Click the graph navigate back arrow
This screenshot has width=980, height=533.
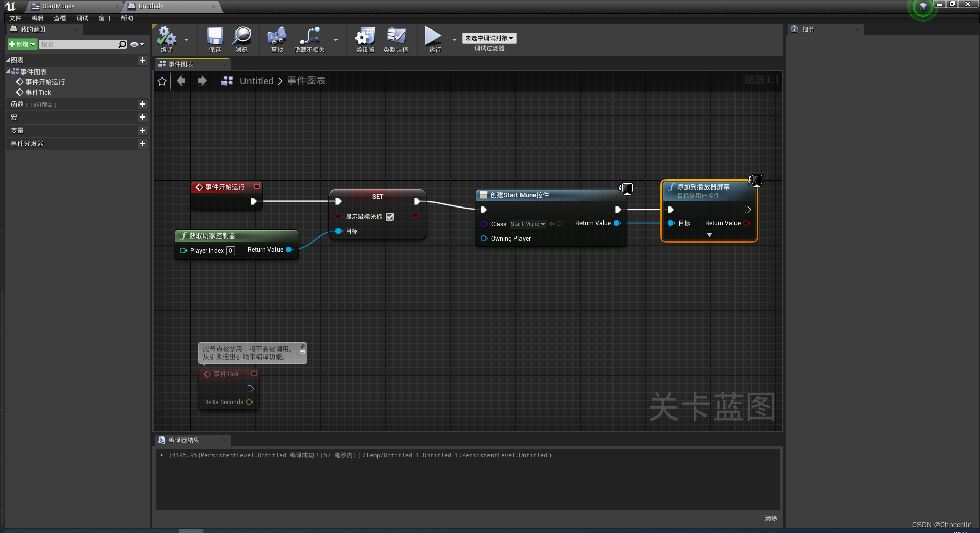pyautogui.click(x=181, y=81)
